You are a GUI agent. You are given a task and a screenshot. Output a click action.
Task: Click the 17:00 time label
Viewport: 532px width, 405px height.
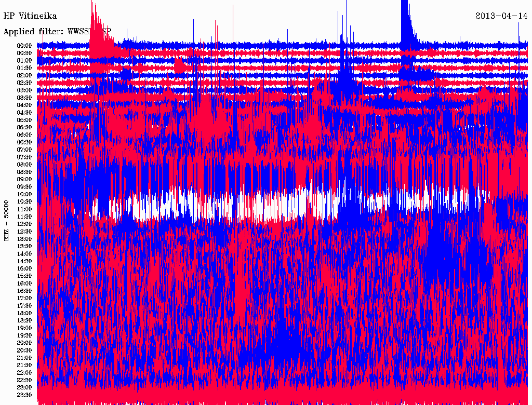point(24,299)
